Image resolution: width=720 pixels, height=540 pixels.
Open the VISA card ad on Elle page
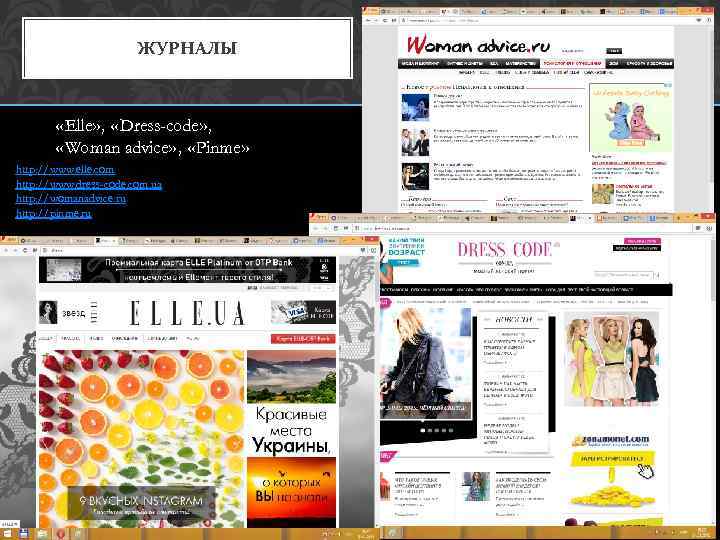click(303, 312)
